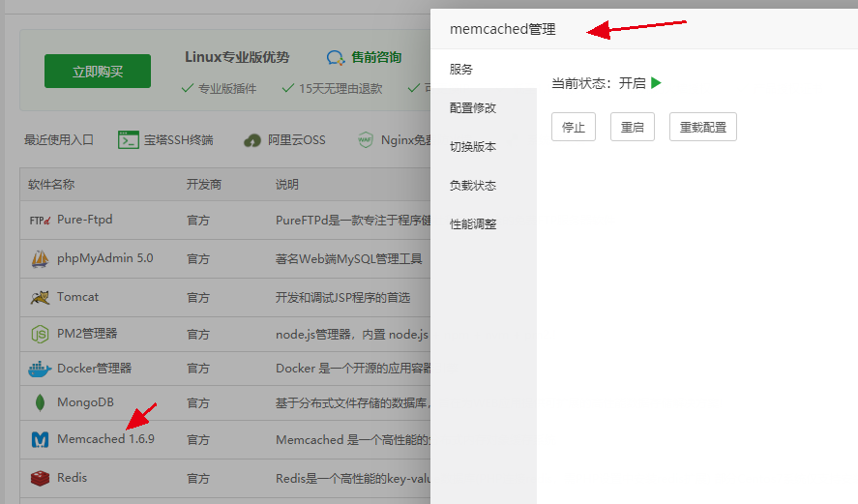The width and height of the screenshot is (858, 504).
Task: Open the 售前咨询 link
Action: coord(376,57)
